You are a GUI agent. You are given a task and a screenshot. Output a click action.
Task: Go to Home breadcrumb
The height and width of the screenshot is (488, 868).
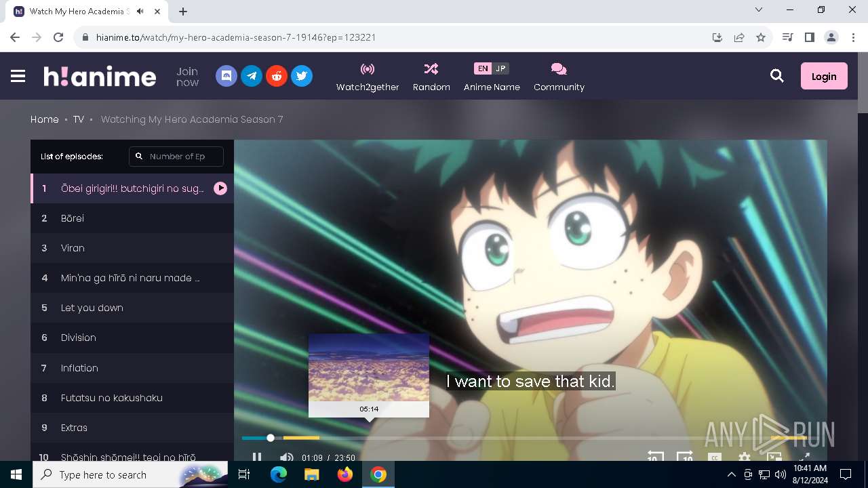(45, 119)
